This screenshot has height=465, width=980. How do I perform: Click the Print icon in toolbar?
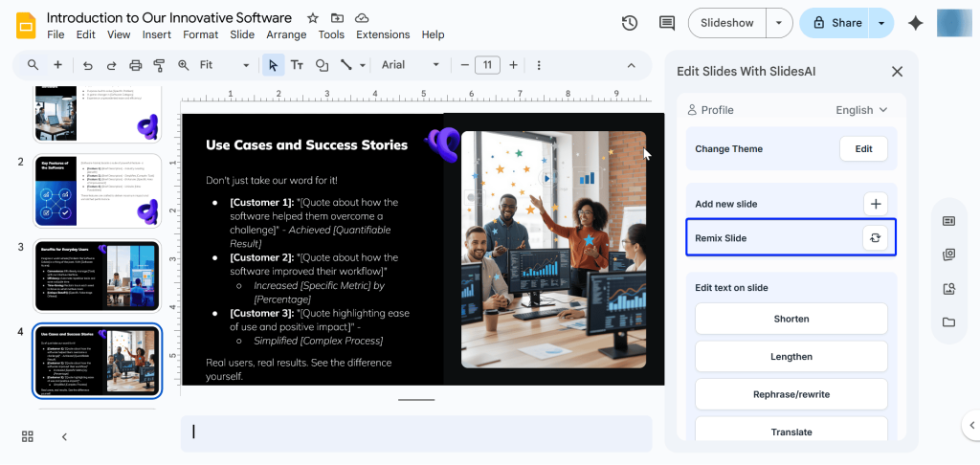pyautogui.click(x=135, y=65)
